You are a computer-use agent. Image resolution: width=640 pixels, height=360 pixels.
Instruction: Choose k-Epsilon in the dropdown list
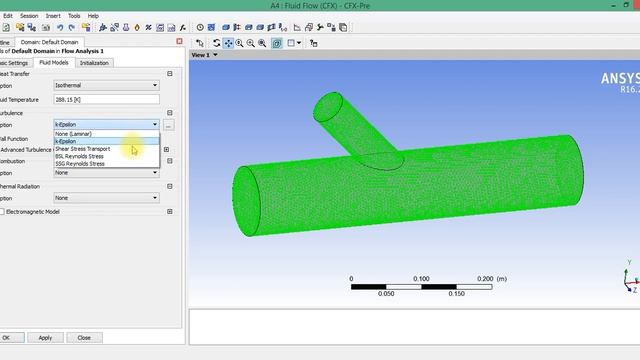coord(106,141)
